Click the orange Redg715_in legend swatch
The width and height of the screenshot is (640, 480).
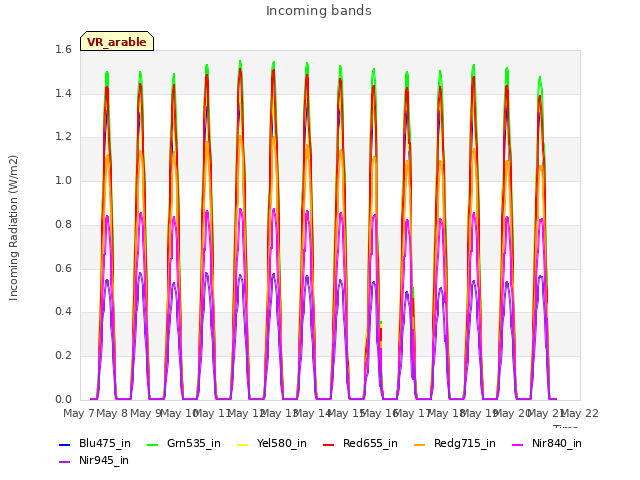point(420,444)
